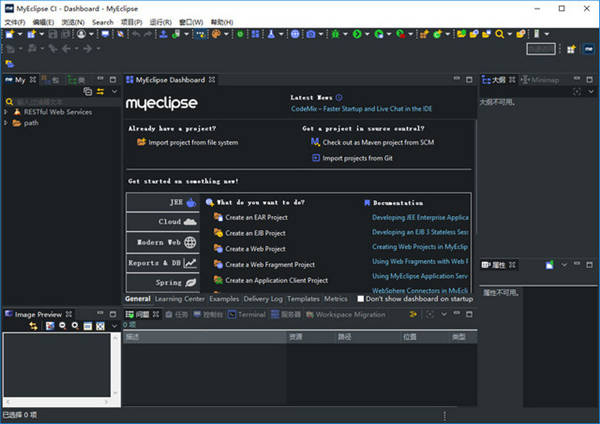Viewport: 600px width, 424px height.
Task: Click Create a Web Project link
Action: [x=255, y=249]
